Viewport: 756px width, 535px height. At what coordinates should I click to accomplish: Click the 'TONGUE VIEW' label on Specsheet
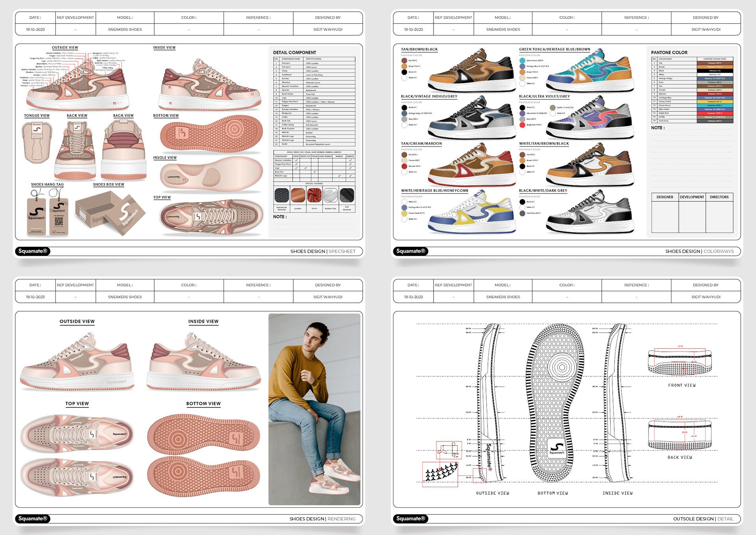(x=37, y=115)
